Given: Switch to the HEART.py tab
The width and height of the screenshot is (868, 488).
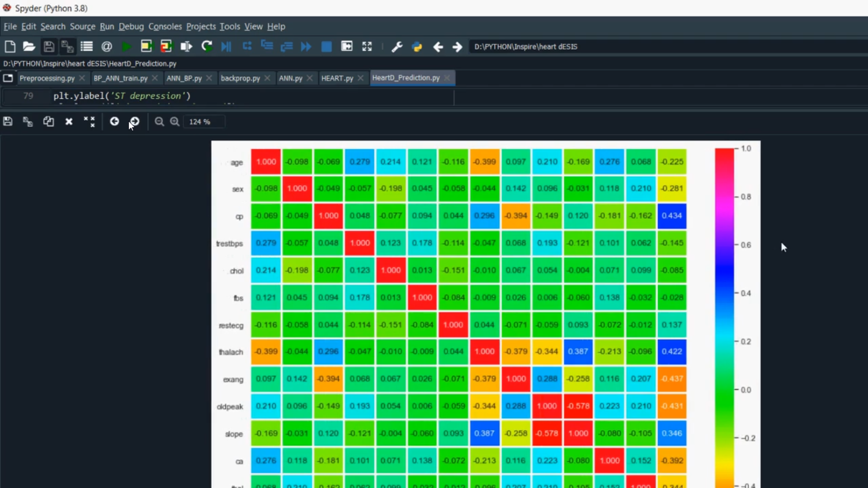Looking at the screenshot, I should [x=339, y=77].
